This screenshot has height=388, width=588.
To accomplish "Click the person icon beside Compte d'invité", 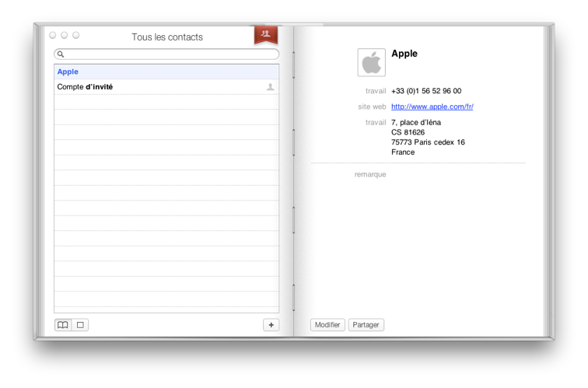I will pyautogui.click(x=270, y=87).
